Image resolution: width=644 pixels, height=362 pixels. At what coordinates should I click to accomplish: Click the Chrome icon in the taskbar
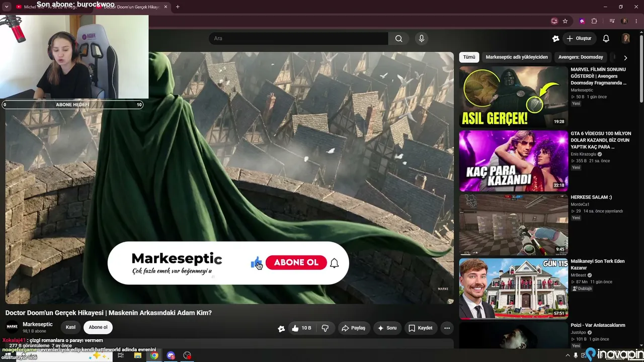tap(154, 355)
